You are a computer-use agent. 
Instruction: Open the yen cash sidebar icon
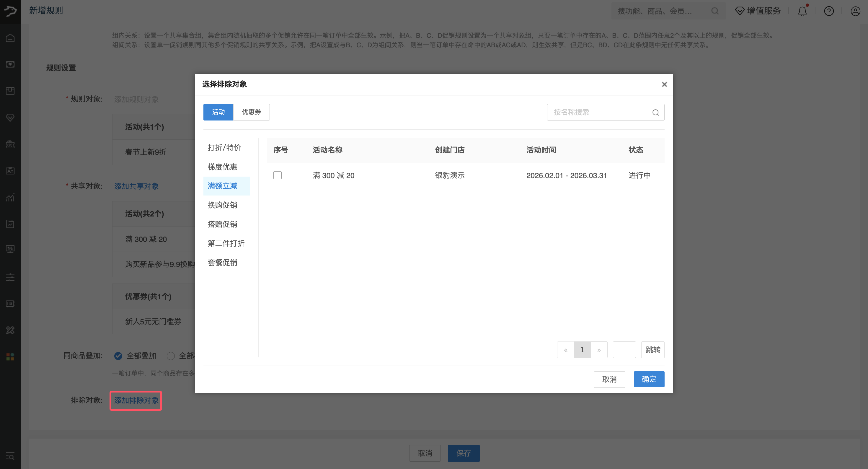tap(10, 64)
